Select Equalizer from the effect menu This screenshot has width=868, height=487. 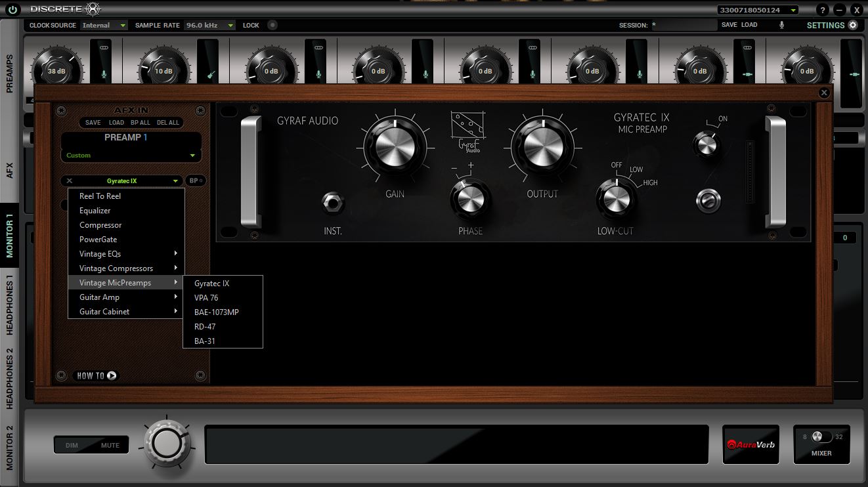click(127, 211)
